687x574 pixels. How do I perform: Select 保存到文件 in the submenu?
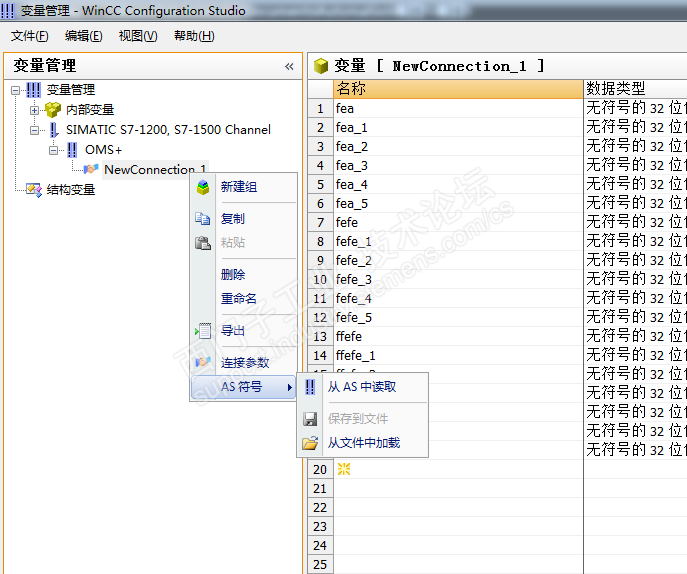[363, 419]
